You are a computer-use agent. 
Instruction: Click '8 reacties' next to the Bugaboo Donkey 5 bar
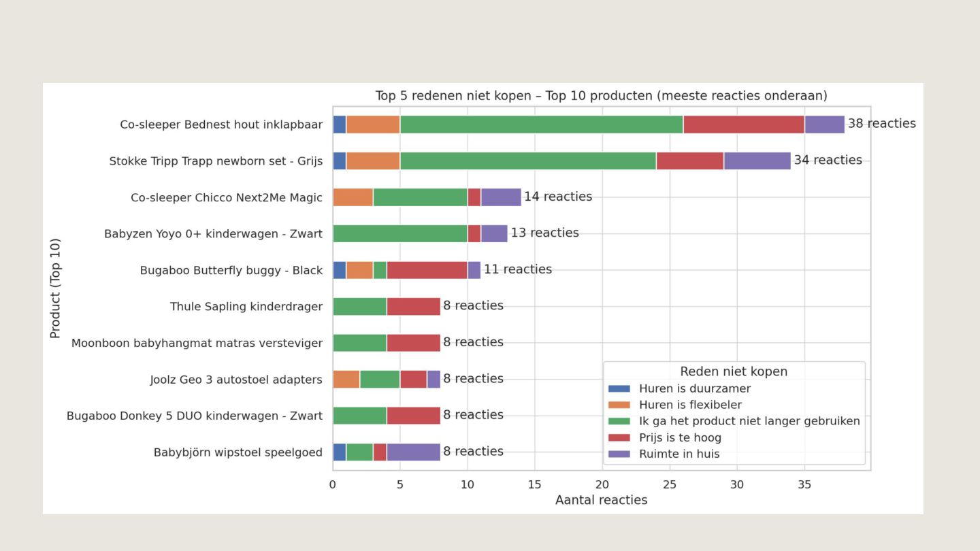tap(473, 415)
